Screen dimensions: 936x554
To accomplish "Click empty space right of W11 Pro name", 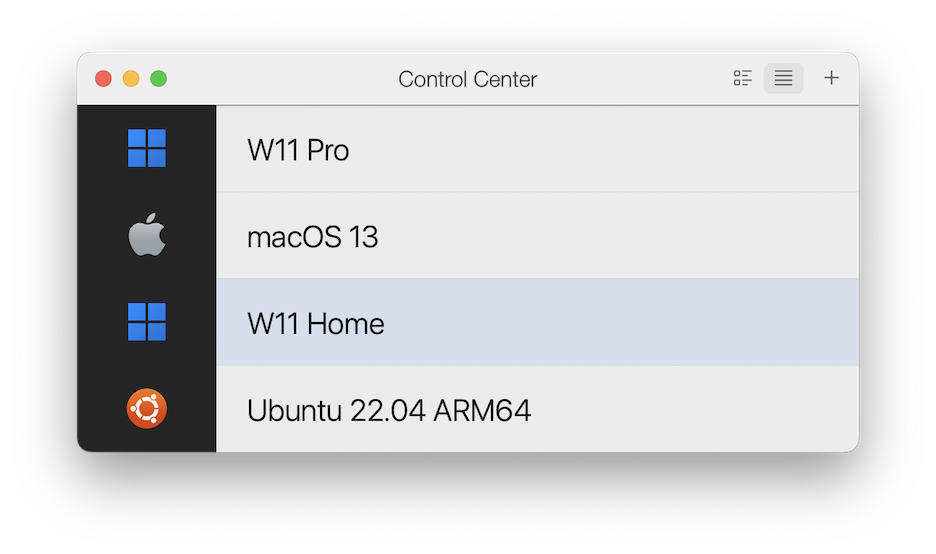I will coord(600,150).
